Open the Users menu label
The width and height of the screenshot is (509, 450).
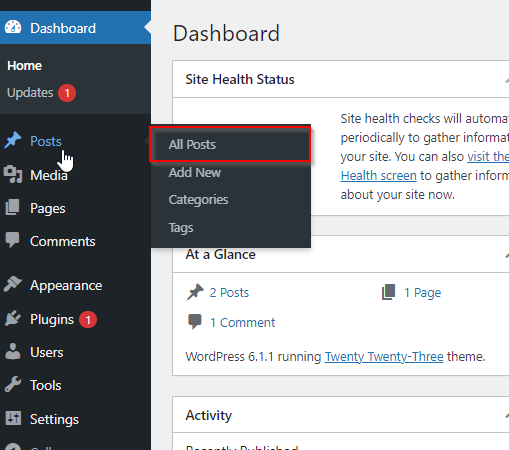[47, 352]
